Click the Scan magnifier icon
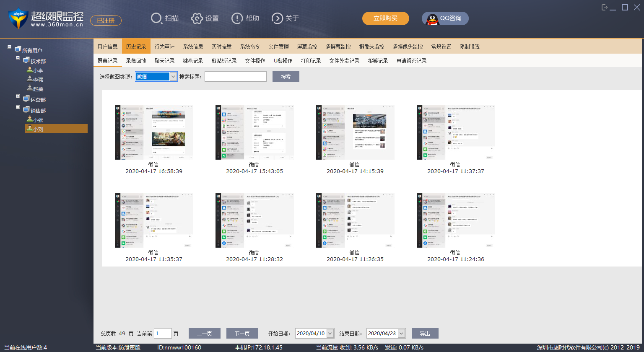 coord(156,18)
